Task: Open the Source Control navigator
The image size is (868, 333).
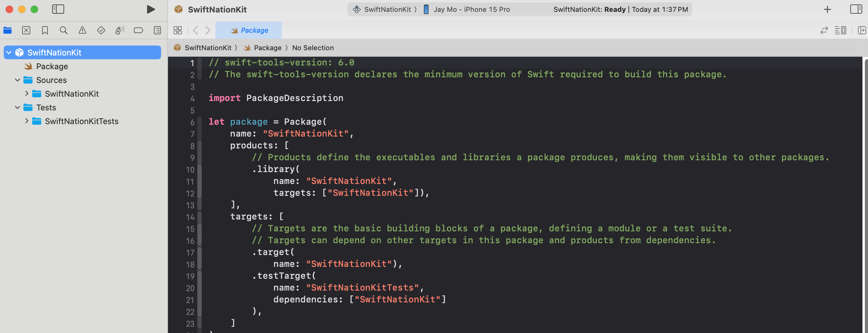Action: click(26, 30)
